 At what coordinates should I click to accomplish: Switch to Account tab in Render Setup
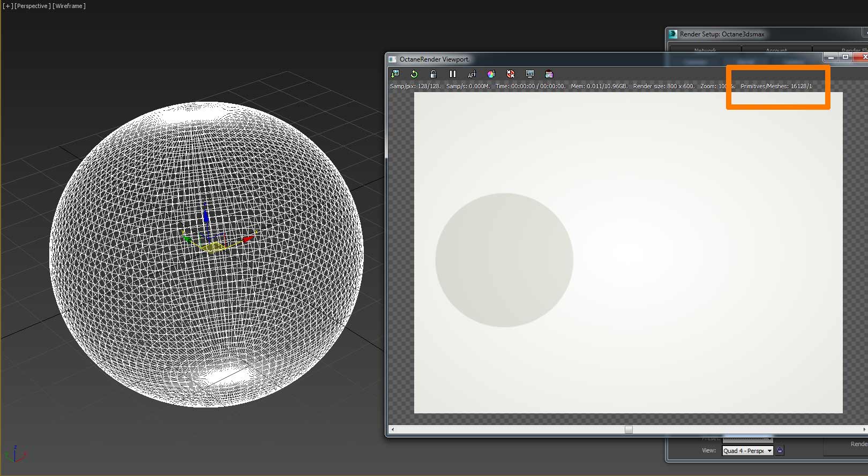[776, 50]
